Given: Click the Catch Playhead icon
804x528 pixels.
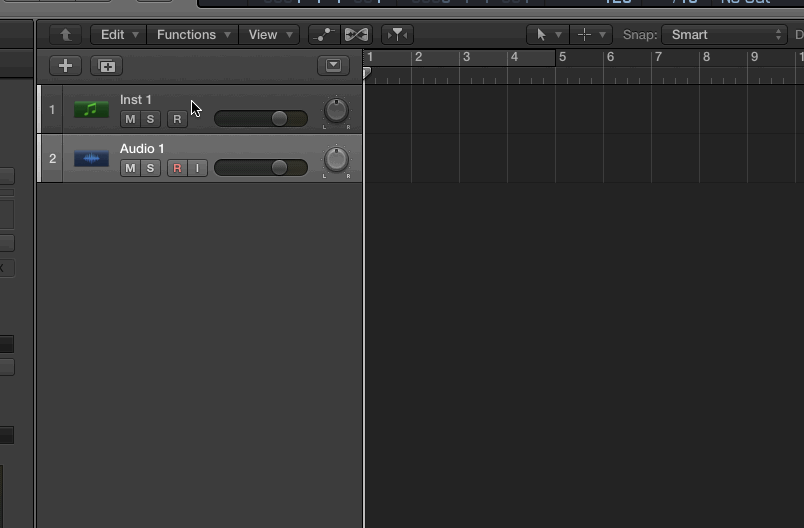Looking at the screenshot, I should [397, 35].
